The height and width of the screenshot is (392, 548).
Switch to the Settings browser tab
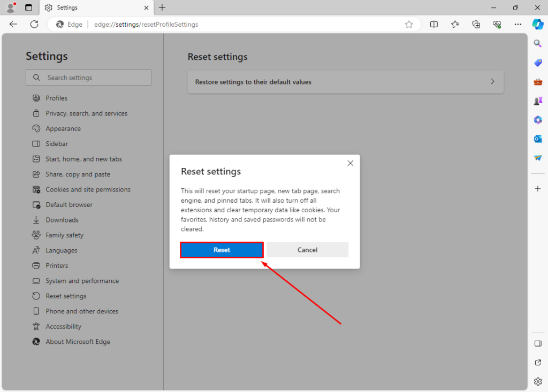coord(90,7)
